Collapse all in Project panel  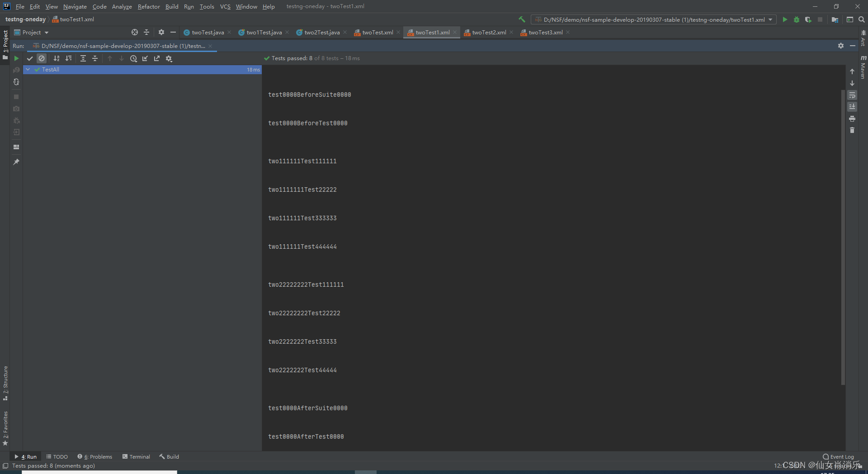(x=146, y=32)
